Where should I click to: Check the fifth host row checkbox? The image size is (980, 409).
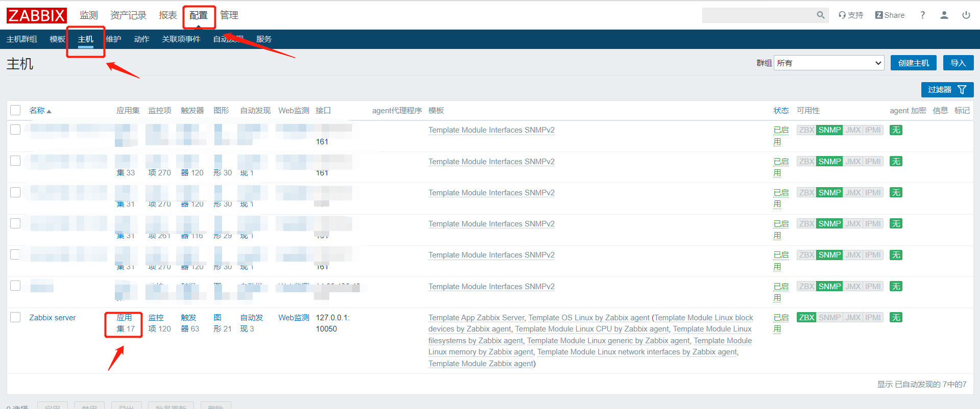click(x=15, y=254)
